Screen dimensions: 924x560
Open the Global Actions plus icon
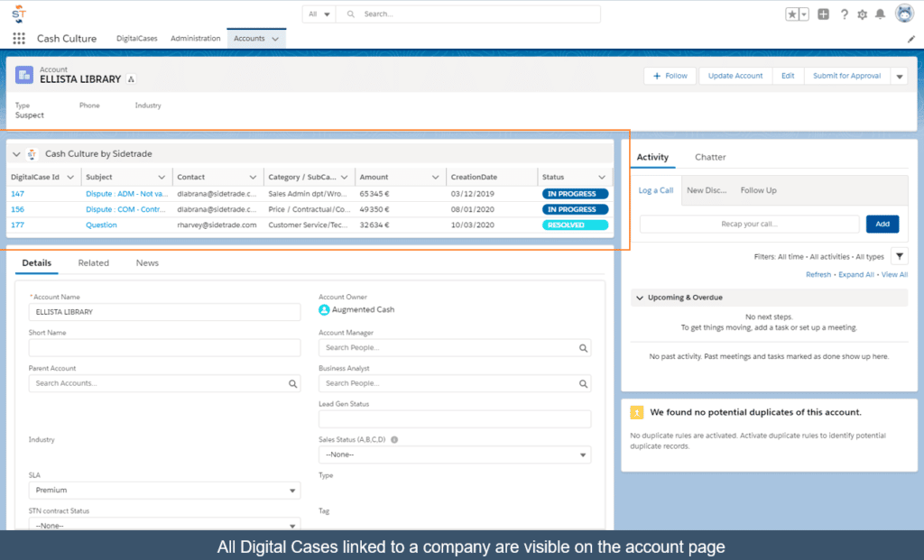(x=823, y=14)
